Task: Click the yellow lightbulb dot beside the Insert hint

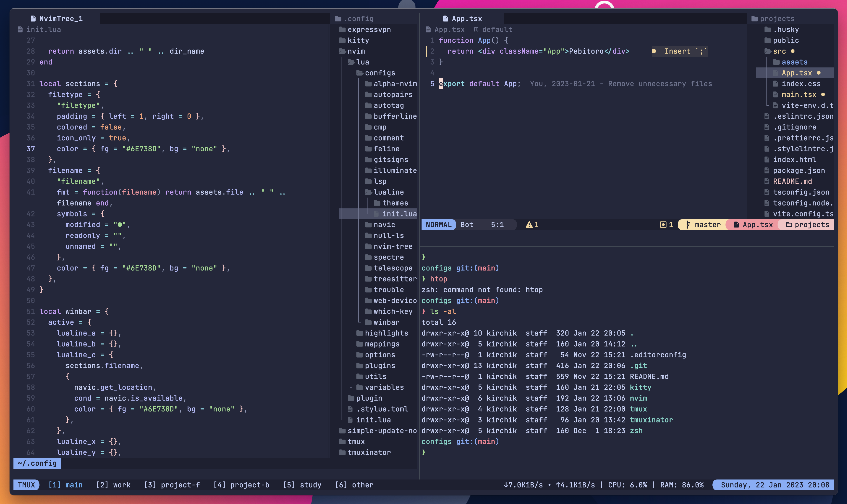Action: pos(654,51)
